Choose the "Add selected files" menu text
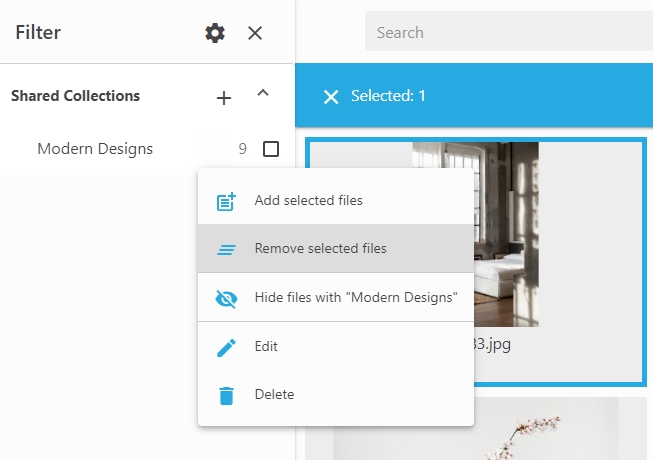The height and width of the screenshot is (460, 653). [x=308, y=200]
